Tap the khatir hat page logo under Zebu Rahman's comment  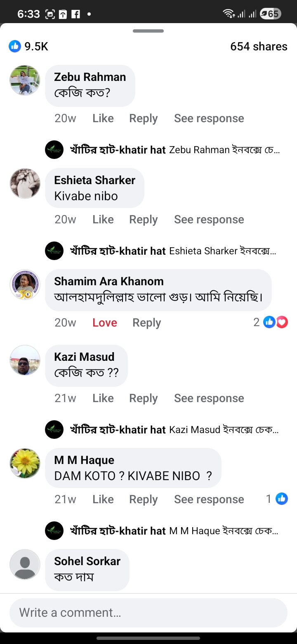54,149
